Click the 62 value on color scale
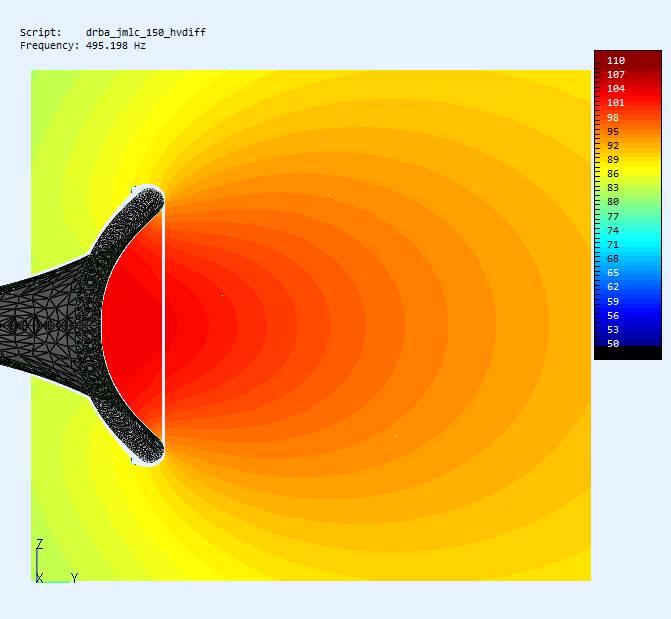Viewport: 671px width, 619px height. (613, 287)
